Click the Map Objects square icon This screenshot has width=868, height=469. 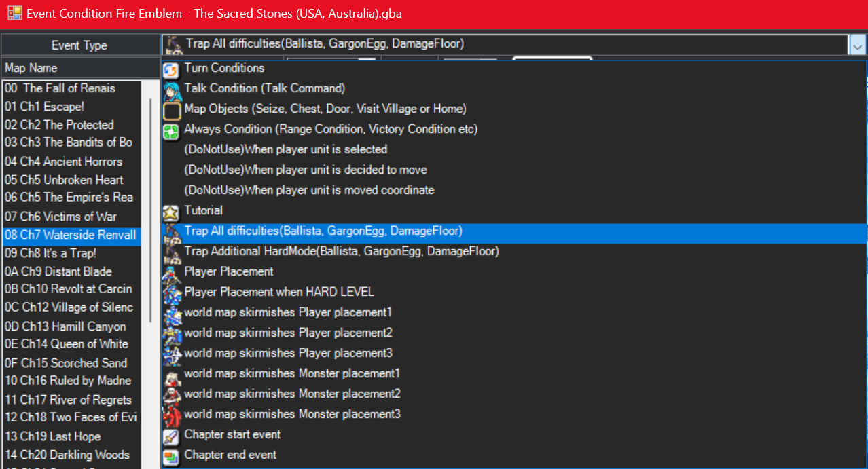[x=172, y=111]
